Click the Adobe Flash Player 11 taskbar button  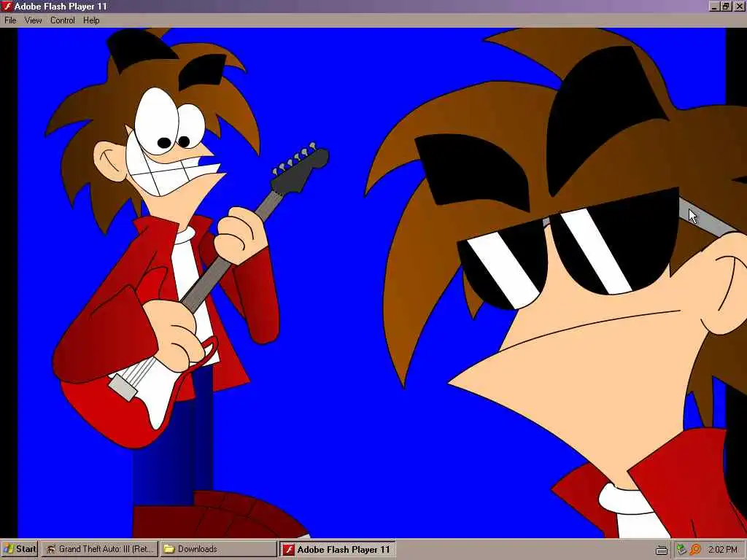point(337,549)
